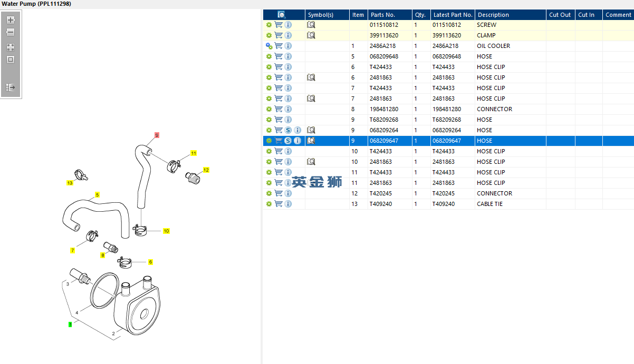Open the symbol book icon for CLAMP row

tap(311, 35)
